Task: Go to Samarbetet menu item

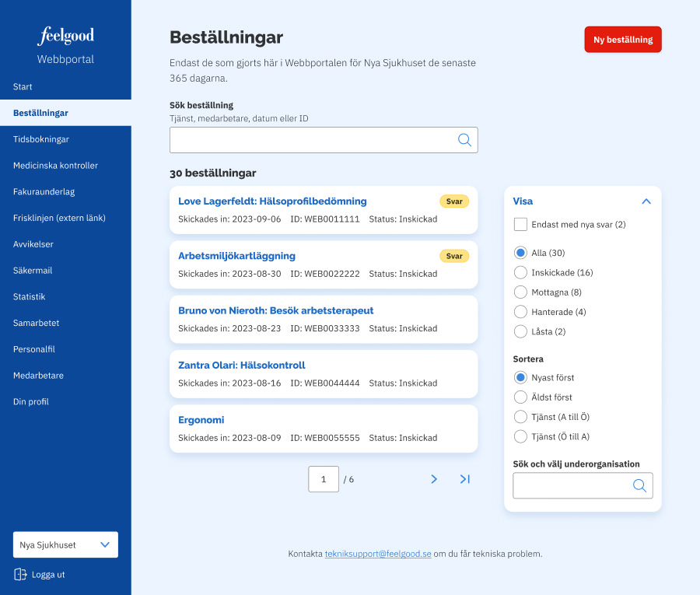Action: pyautogui.click(x=65, y=323)
